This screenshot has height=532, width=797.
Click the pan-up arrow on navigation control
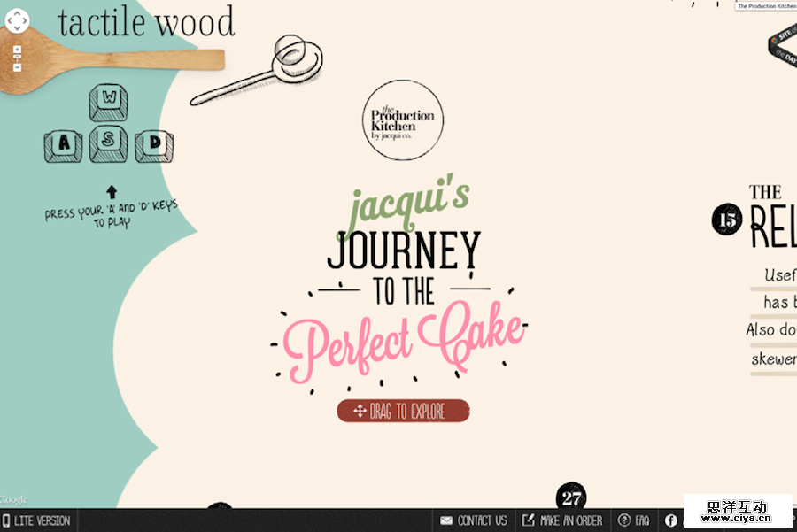17,13
